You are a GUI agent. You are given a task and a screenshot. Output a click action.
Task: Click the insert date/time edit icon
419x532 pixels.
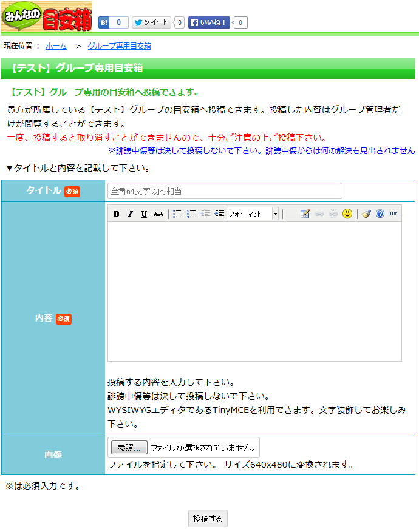(x=305, y=214)
